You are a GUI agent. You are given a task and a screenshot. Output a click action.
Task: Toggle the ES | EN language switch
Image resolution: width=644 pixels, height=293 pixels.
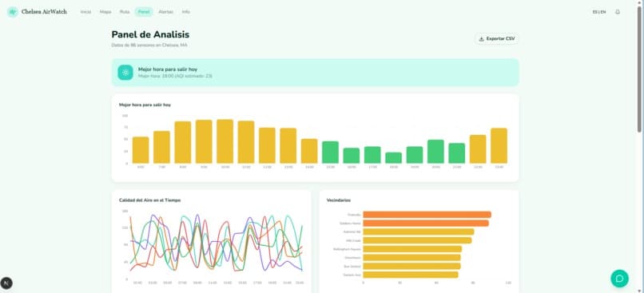pos(598,12)
